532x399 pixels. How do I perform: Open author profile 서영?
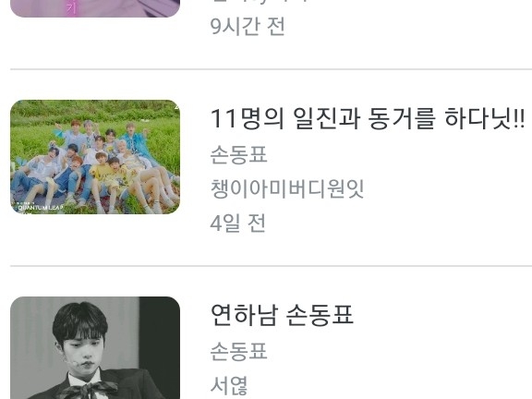[x=229, y=385]
